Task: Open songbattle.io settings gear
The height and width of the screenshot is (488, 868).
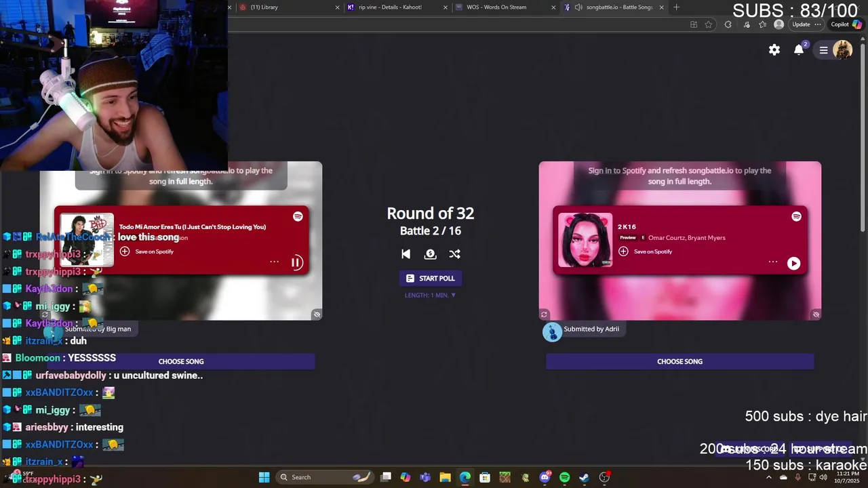Action: (x=774, y=49)
